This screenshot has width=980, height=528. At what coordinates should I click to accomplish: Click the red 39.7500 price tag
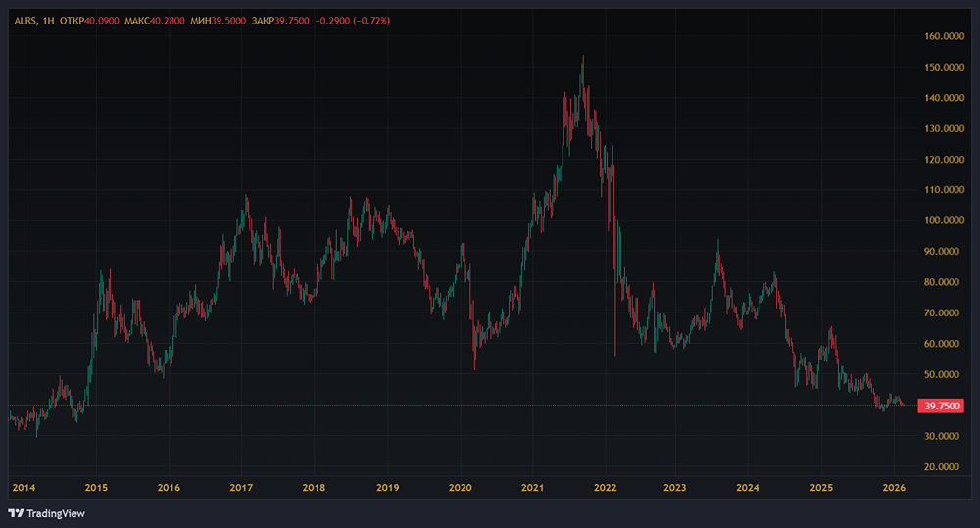point(941,406)
